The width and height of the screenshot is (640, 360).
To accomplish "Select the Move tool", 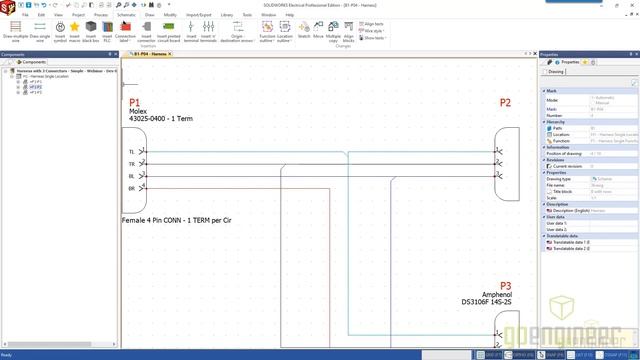I will tap(318, 30).
